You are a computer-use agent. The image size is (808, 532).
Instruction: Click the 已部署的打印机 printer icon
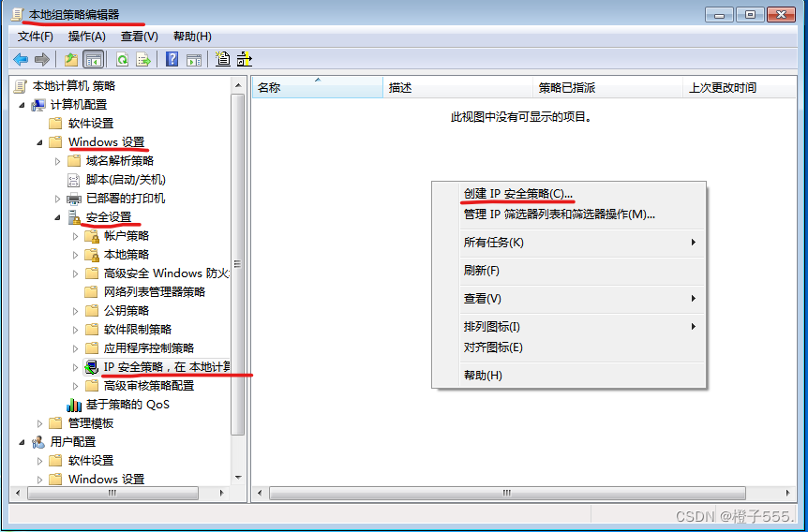point(74,199)
